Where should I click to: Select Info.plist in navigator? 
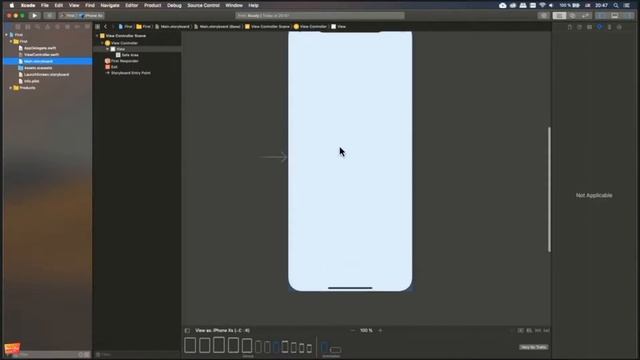coord(31,81)
